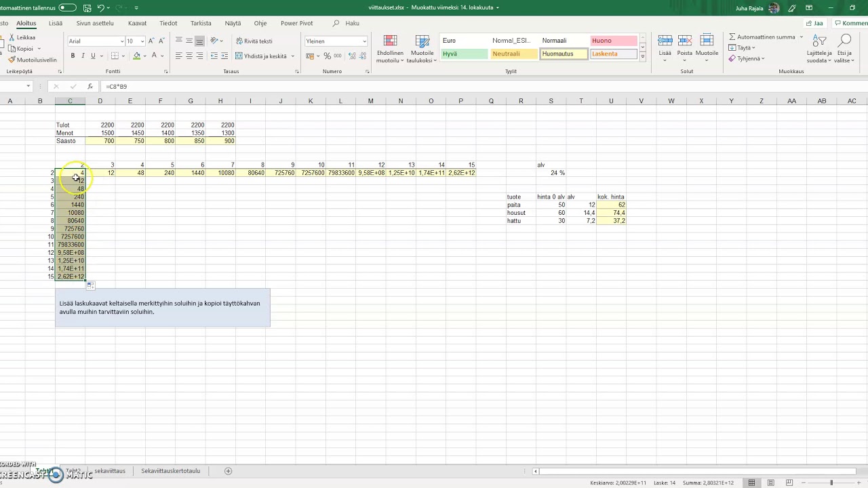Screen dimensions: 868x488
Task: Click the decrease indent icon
Action: (x=214, y=56)
